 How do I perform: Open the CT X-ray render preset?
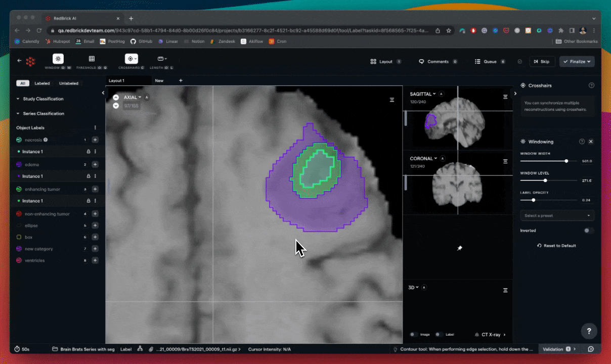491,335
